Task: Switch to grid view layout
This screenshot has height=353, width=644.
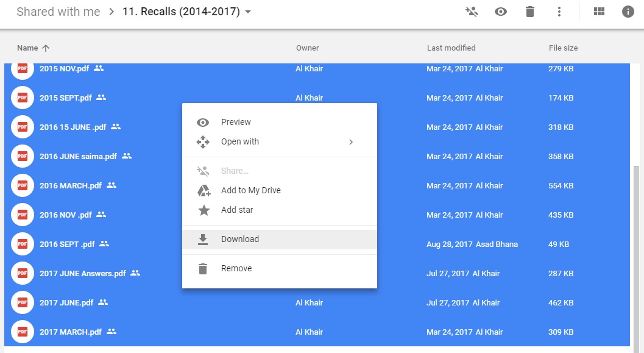Action: pos(600,12)
